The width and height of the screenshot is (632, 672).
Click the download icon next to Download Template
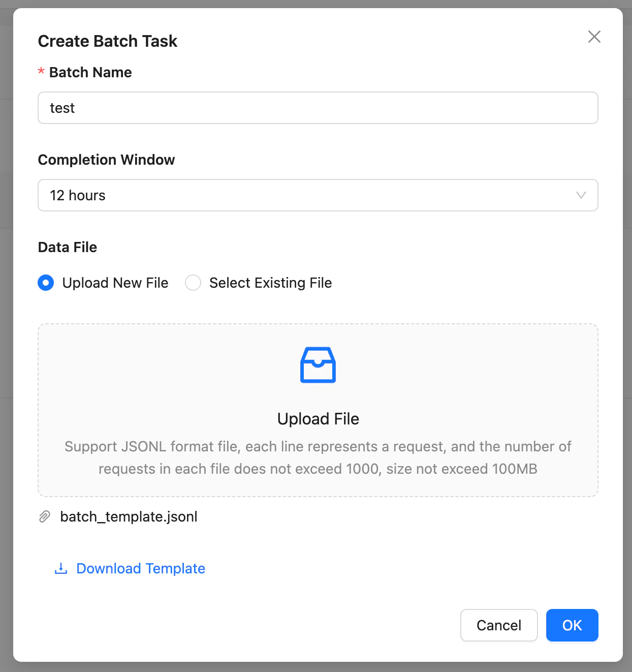click(x=61, y=568)
